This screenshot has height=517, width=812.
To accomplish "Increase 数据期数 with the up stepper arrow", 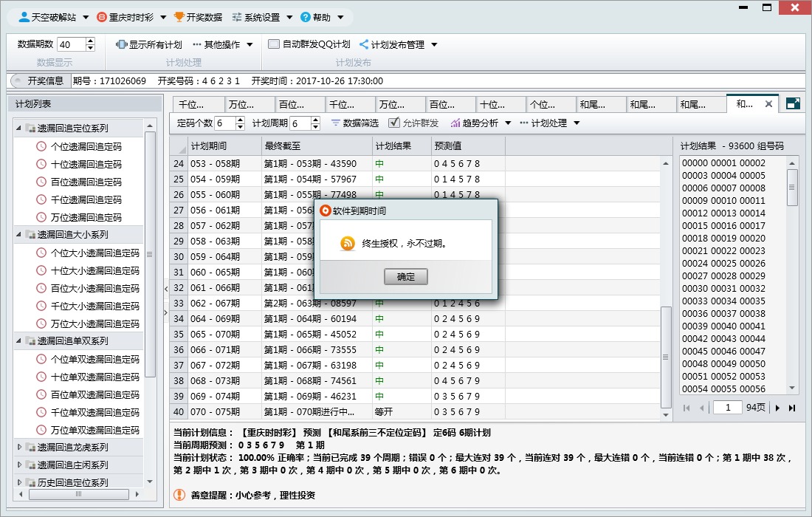I will (x=90, y=39).
